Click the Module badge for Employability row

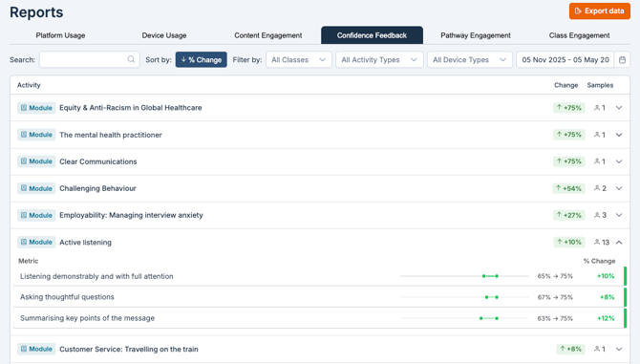click(x=36, y=215)
